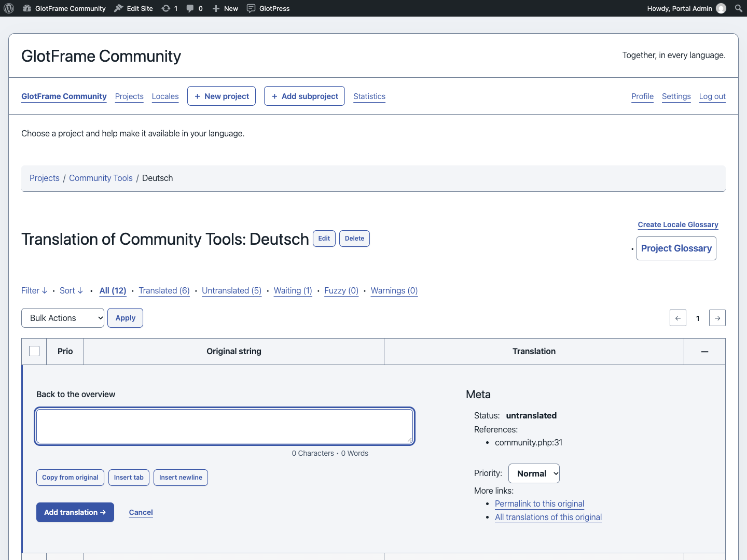This screenshot has width=747, height=560.
Task: Show Untranslated (5) strings
Action: coord(231,290)
